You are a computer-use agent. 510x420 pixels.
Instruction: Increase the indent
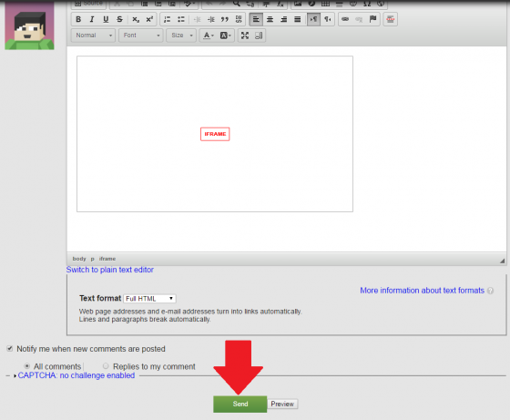point(211,19)
